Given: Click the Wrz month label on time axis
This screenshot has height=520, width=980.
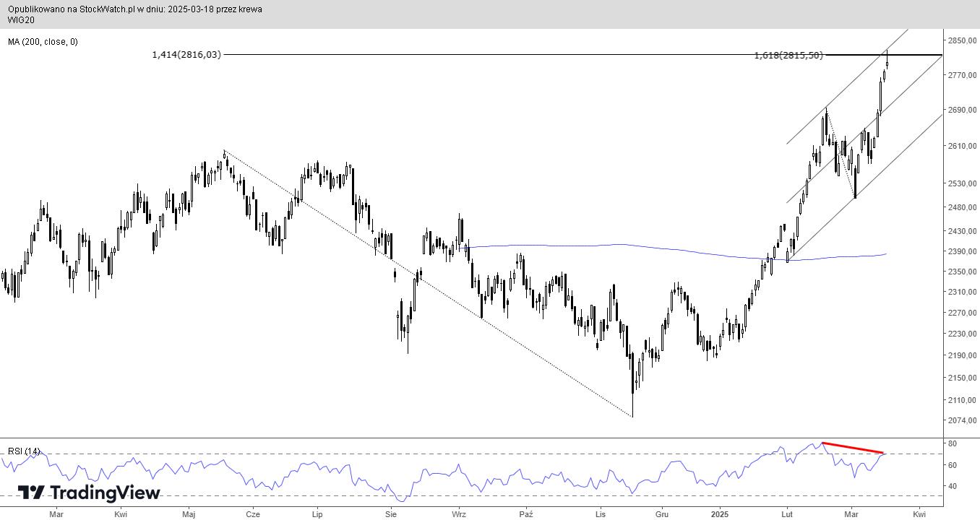Looking at the screenshot, I should tap(459, 514).
